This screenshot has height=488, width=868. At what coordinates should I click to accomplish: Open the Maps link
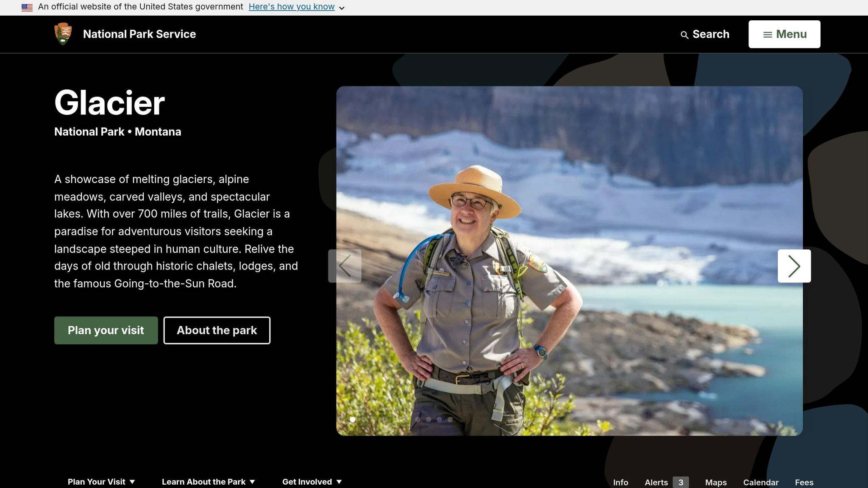pyautogui.click(x=716, y=482)
